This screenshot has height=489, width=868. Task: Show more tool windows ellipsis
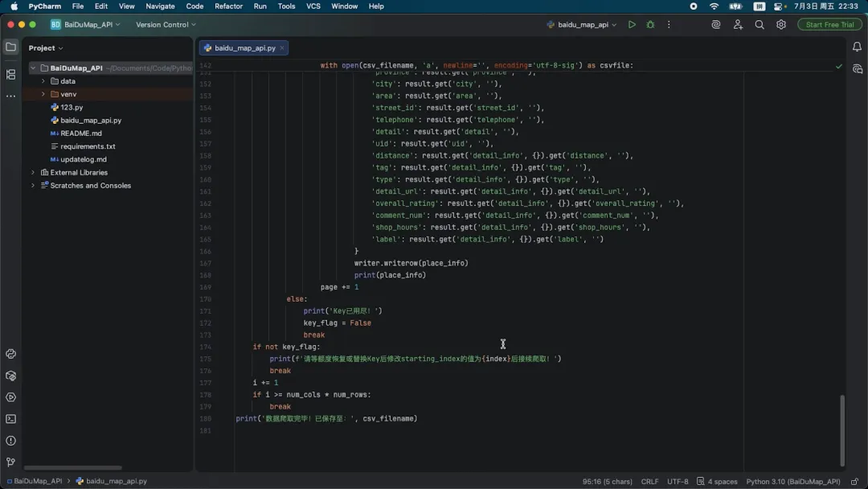point(10,96)
